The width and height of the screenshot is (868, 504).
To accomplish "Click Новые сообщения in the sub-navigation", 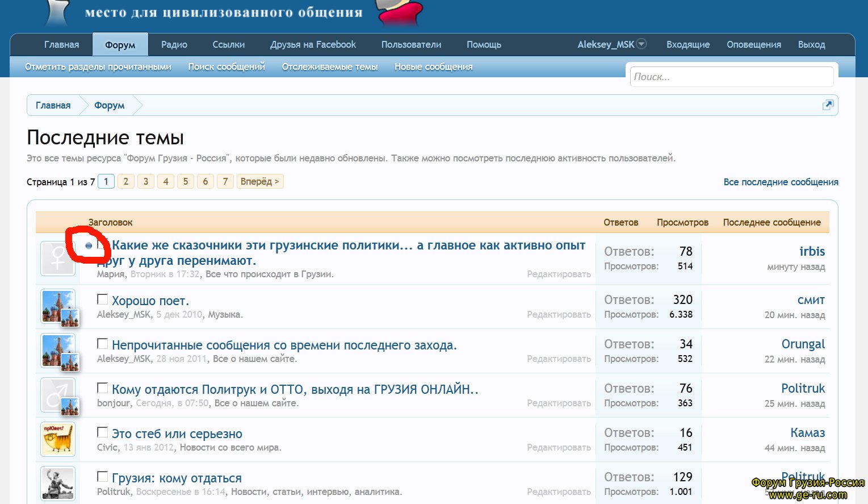I will click(433, 67).
